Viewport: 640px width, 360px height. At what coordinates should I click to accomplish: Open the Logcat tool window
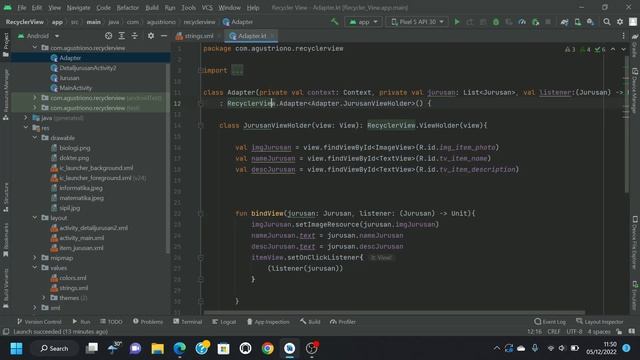pos(224,322)
